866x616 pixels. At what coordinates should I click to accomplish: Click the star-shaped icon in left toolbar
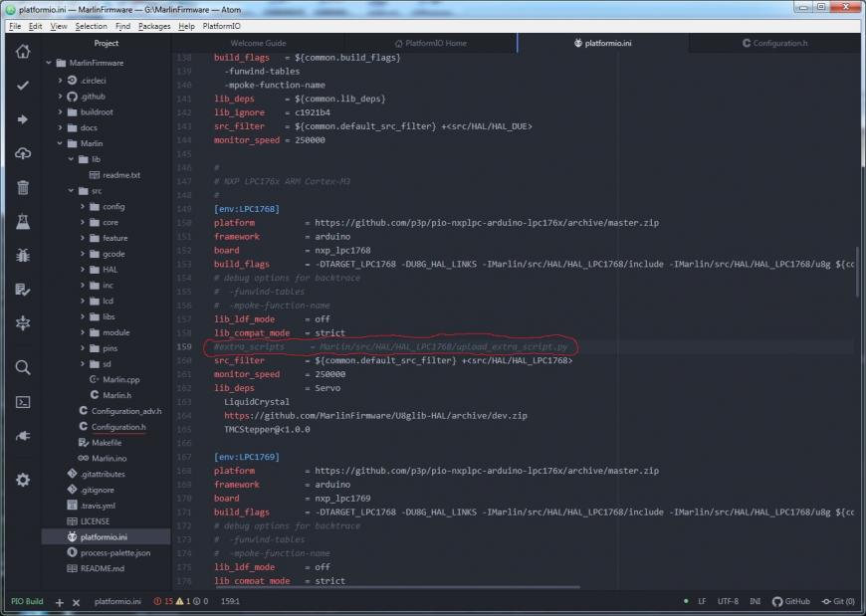[x=23, y=322]
